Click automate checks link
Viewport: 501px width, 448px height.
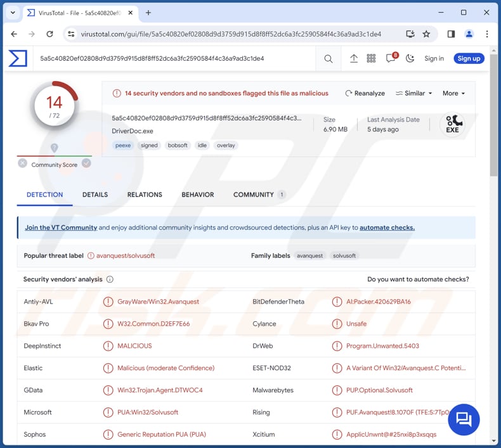pos(387,227)
